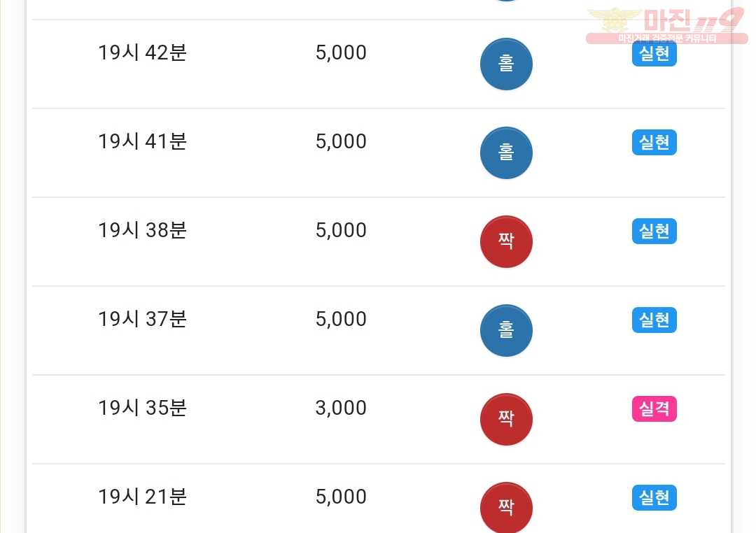
Task: Click the blue 홀 circle for 19시 41분
Action: (x=506, y=152)
